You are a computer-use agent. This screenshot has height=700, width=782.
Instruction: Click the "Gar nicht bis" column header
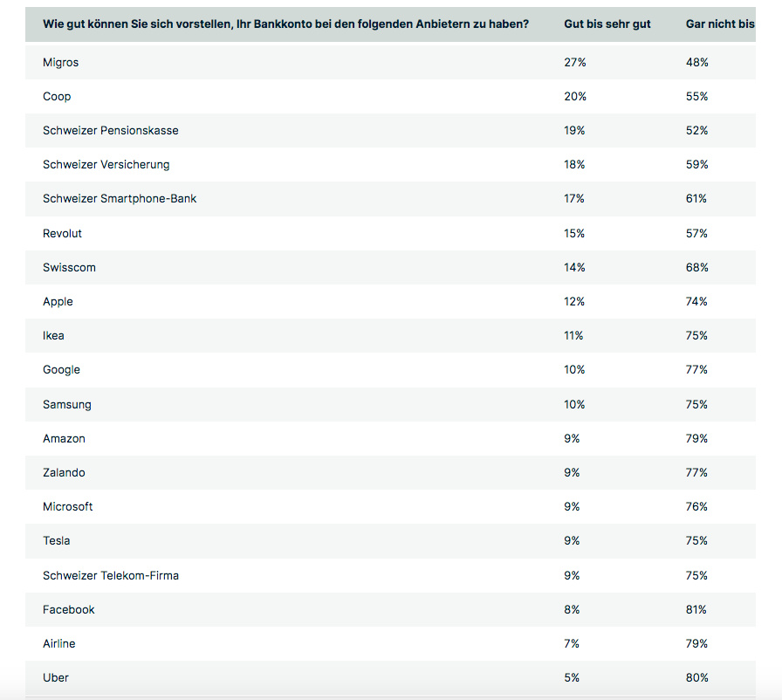[720, 24]
